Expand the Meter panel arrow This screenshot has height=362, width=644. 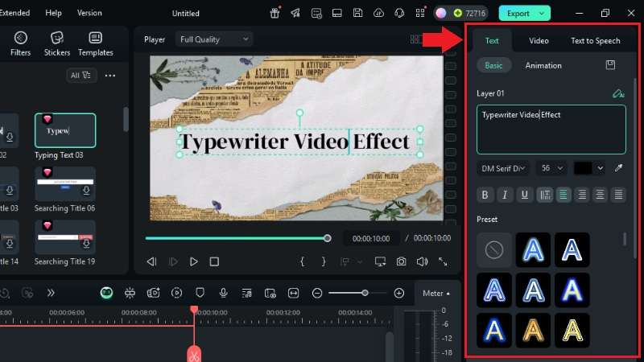[448, 294]
